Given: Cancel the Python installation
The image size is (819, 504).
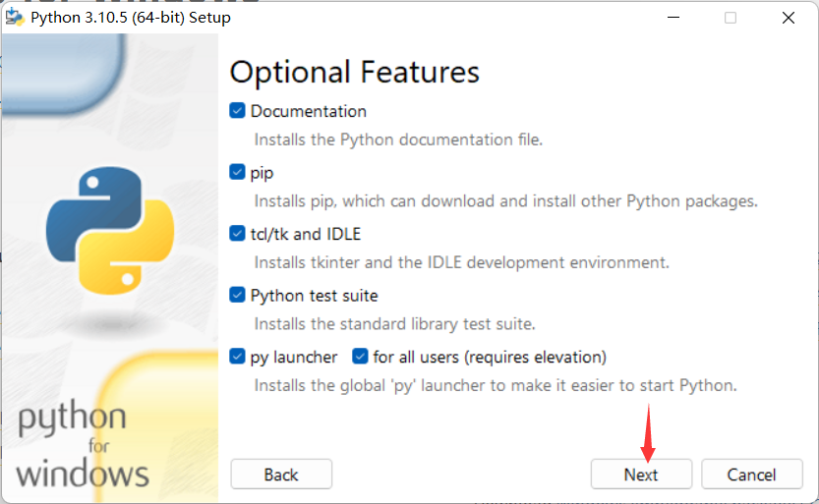Looking at the screenshot, I should [752, 475].
